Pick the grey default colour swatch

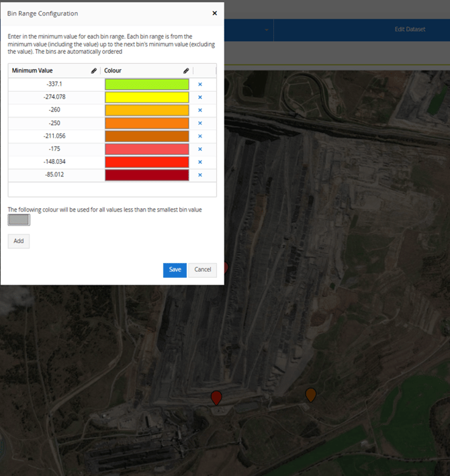coord(19,220)
